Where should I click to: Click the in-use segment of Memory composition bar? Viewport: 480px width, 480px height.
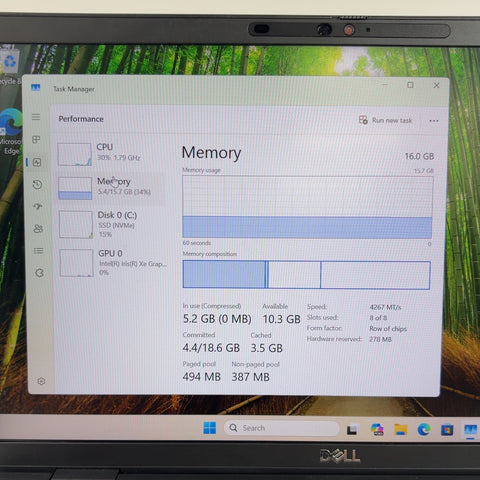point(224,274)
